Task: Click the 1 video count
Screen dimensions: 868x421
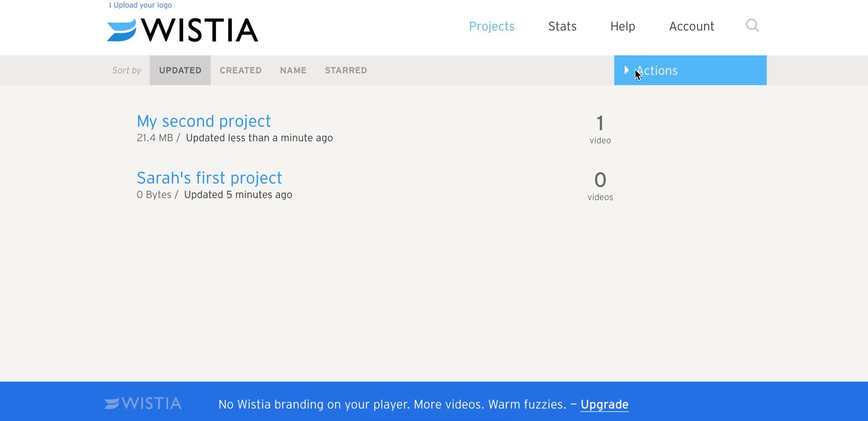Action: 600,129
